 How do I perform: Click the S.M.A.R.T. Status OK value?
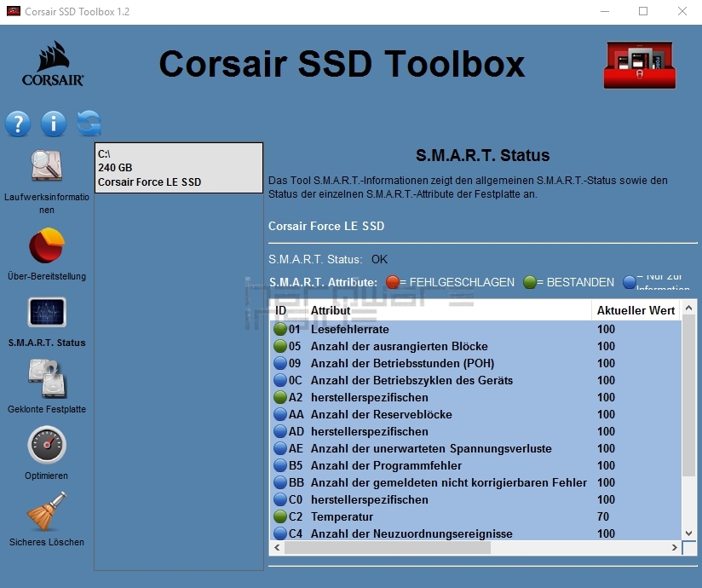click(x=379, y=259)
